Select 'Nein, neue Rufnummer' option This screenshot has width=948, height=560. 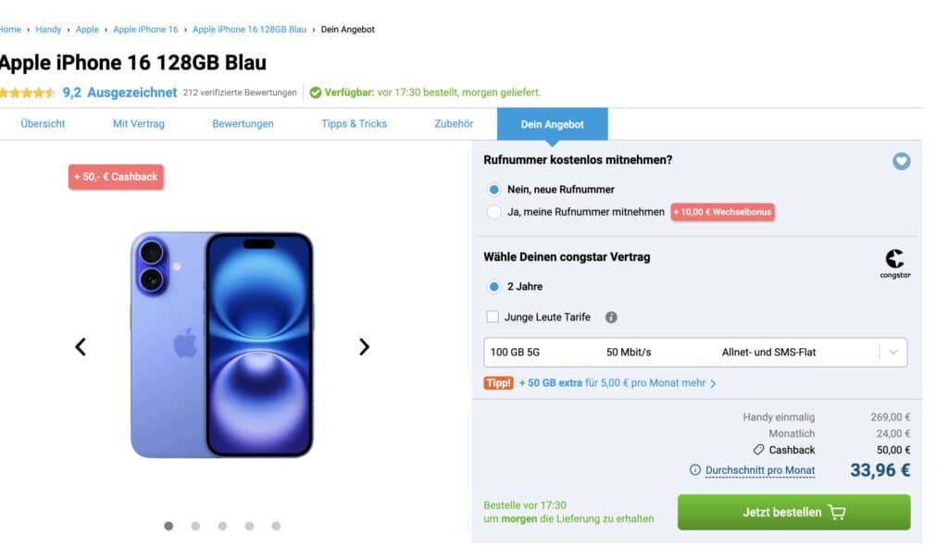pyautogui.click(x=494, y=189)
